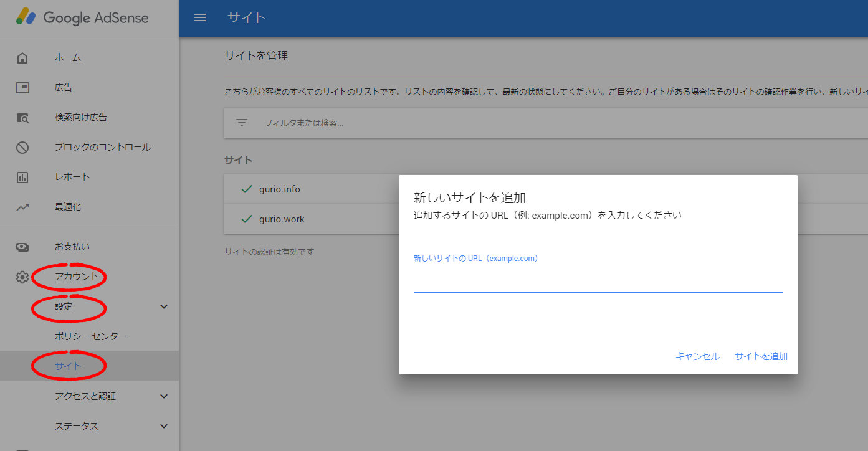The height and width of the screenshot is (451, 868).
Task: Click the Reports (レポート) chart icon
Action: [22, 178]
